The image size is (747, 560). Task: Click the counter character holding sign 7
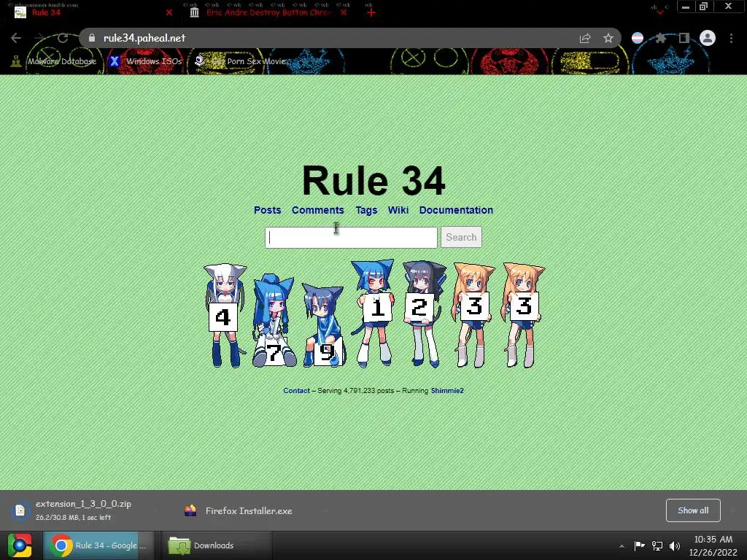274,320
